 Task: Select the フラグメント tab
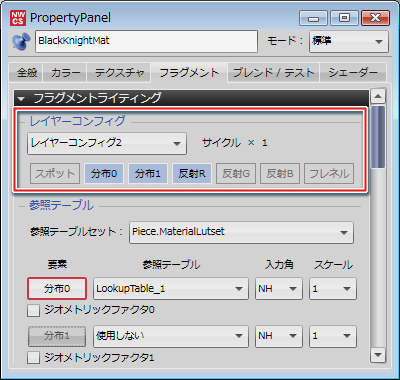[189, 72]
